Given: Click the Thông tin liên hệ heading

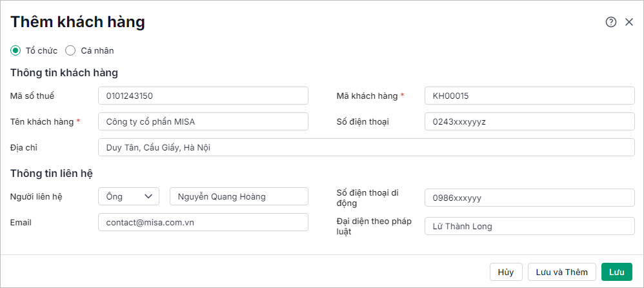Looking at the screenshot, I should (53, 172).
